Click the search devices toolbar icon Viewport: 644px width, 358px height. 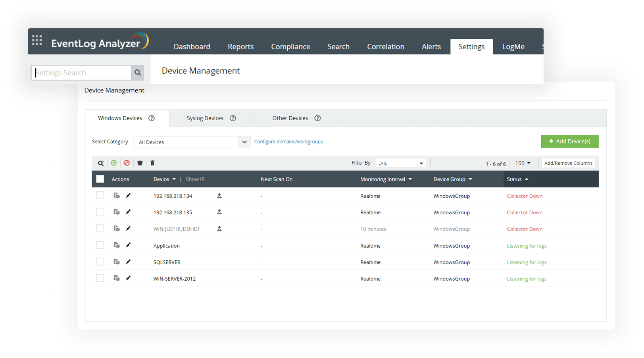pyautogui.click(x=101, y=163)
